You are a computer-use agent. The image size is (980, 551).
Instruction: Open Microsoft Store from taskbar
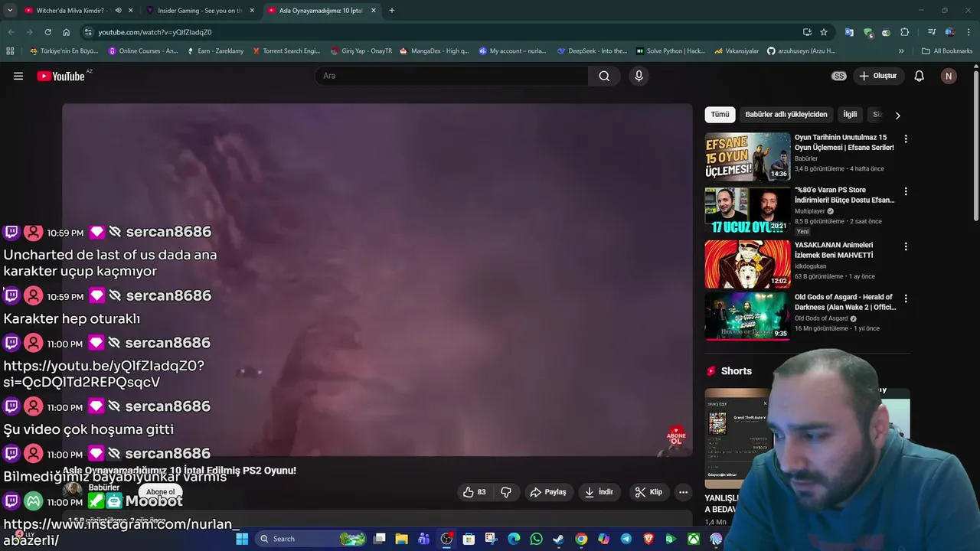[x=469, y=539]
